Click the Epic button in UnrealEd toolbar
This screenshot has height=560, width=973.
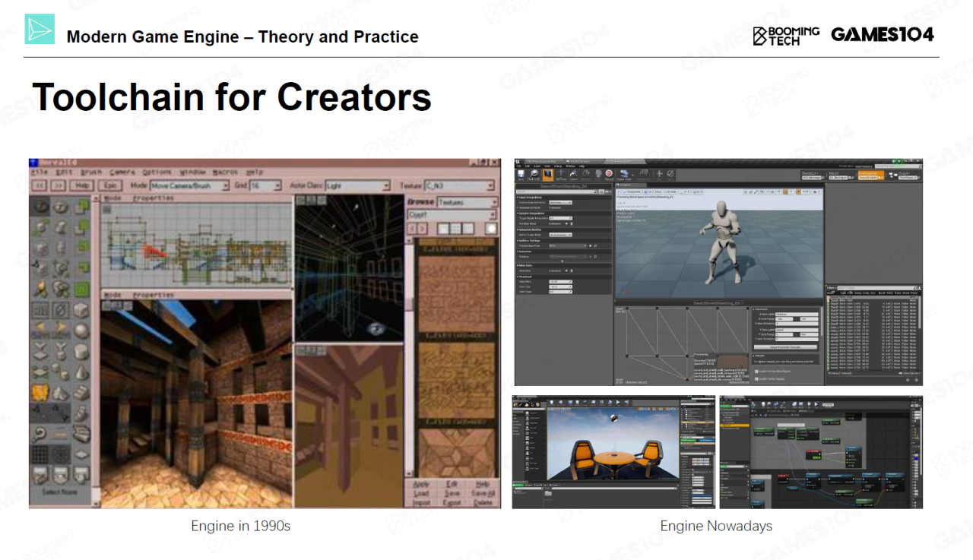[x=110, y=185]
